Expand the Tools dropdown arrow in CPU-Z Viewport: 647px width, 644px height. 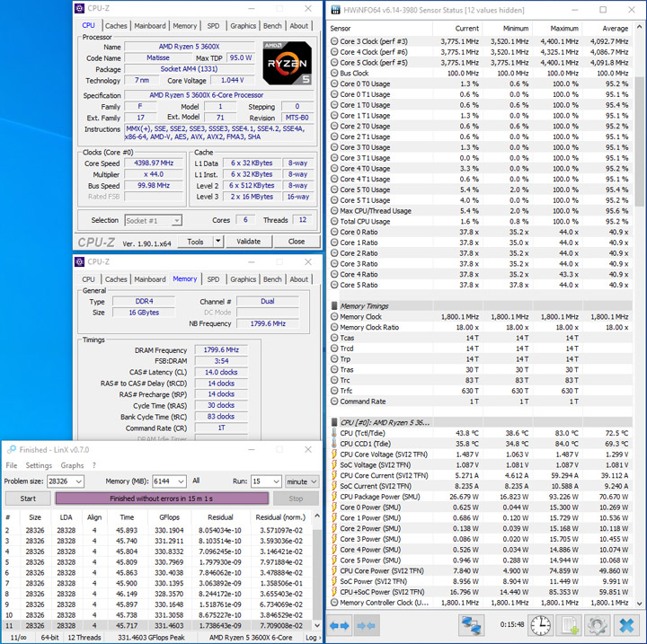click(x=218, y=242)
